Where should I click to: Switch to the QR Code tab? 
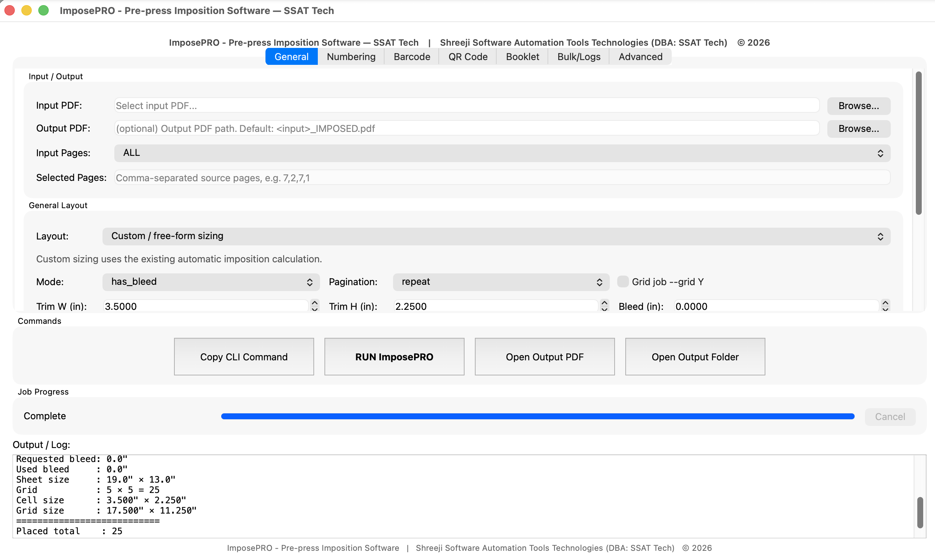467,57
